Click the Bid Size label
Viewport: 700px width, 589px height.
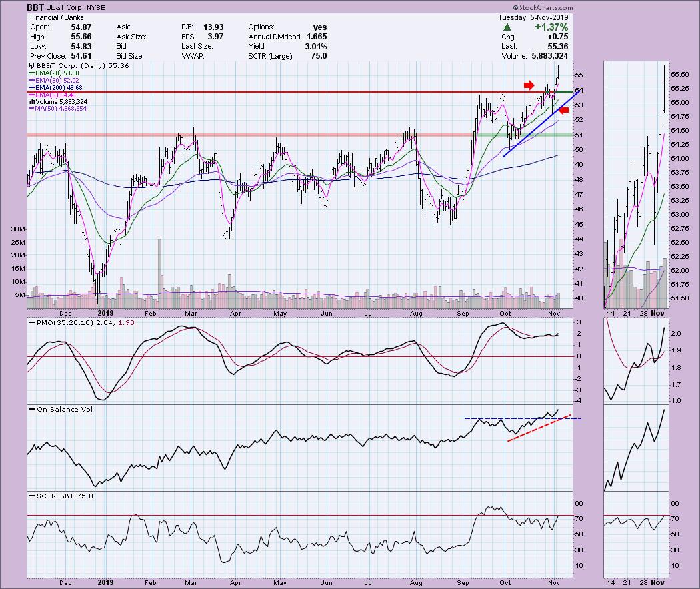[130, 56]
